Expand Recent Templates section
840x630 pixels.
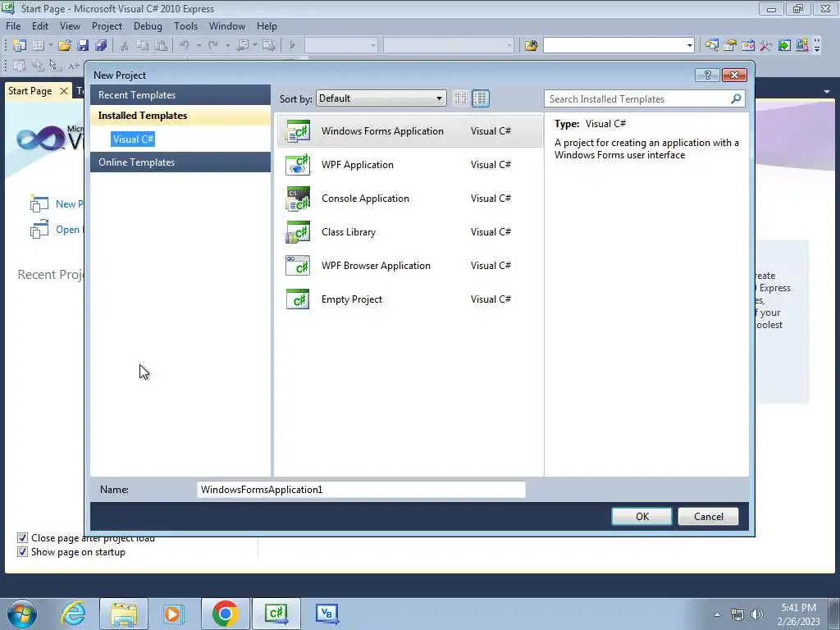tap(180, 95)
